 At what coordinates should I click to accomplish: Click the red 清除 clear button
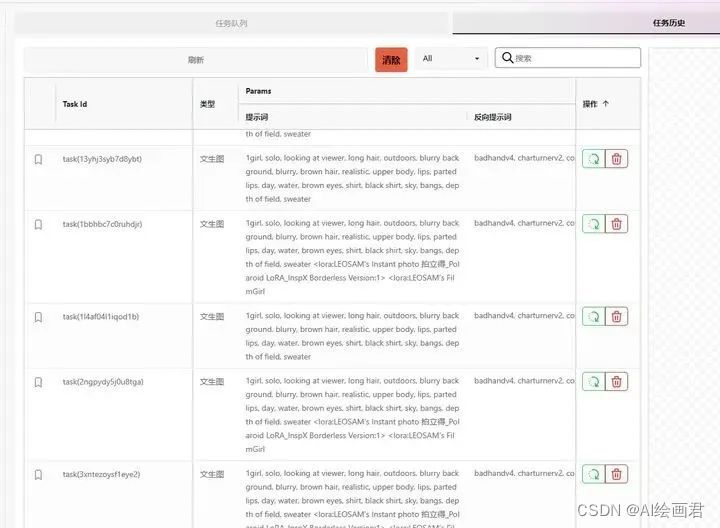coord(391,60)
